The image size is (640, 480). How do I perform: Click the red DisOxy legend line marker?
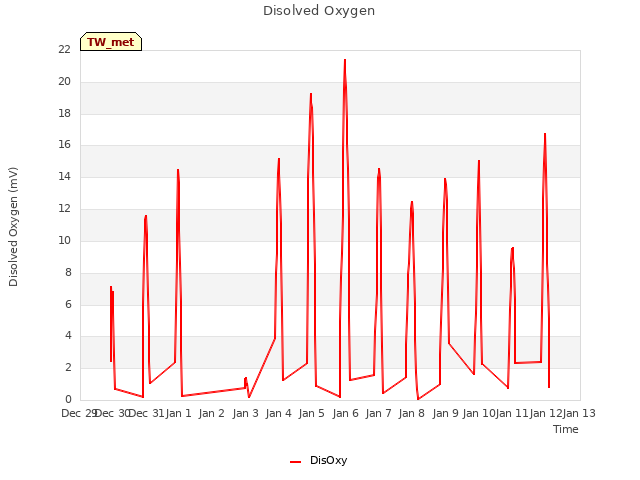pyautogui.click(x=296, y=462)
